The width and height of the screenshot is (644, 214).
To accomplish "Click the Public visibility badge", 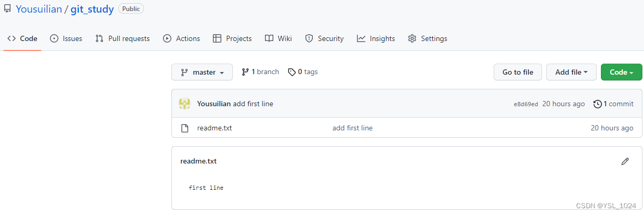I will (x=131, y=9).
